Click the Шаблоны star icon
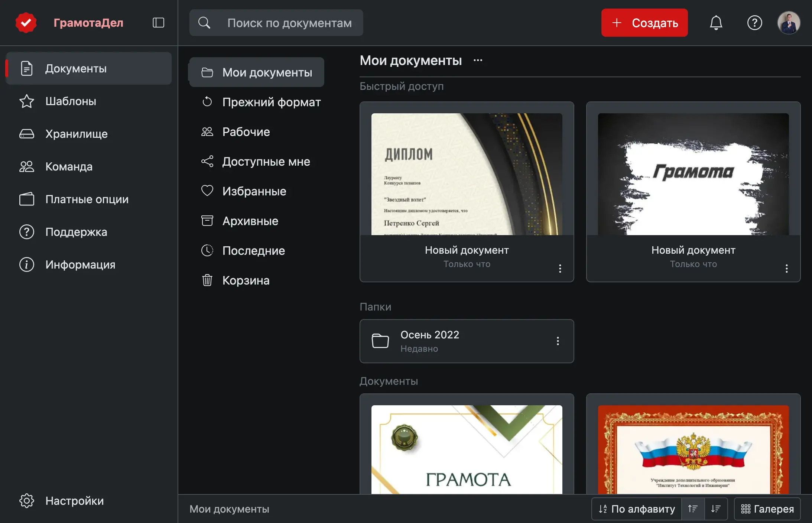The image size is (812, 523). 27,101
